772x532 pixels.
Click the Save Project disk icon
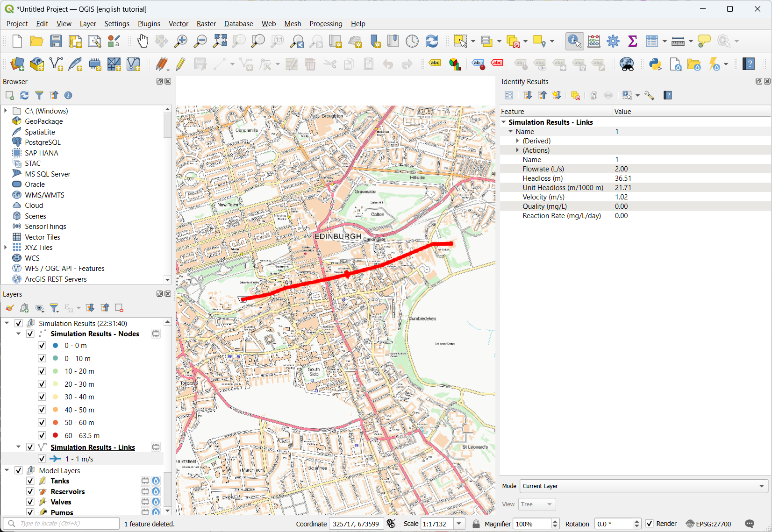pyautogui.click(x=56, y=41)
